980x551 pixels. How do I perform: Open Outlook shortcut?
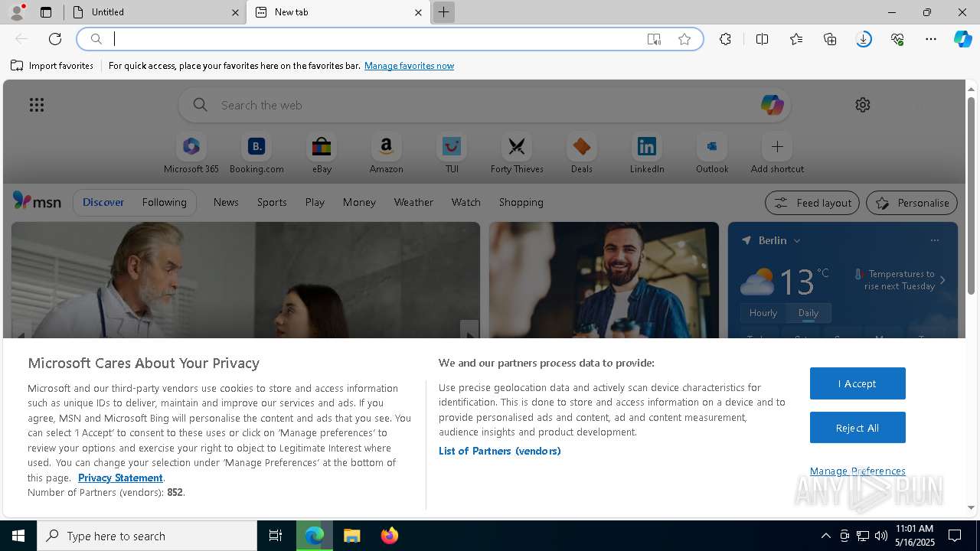click(712, 154)
